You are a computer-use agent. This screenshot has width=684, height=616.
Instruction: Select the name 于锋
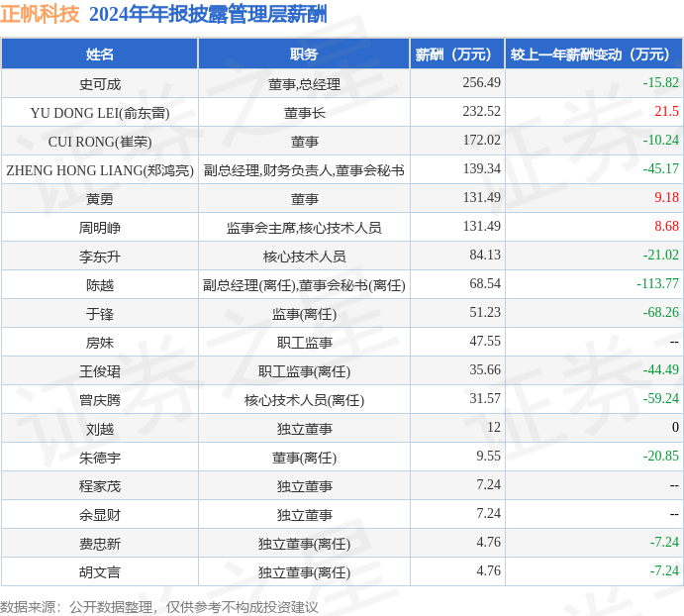100,314
